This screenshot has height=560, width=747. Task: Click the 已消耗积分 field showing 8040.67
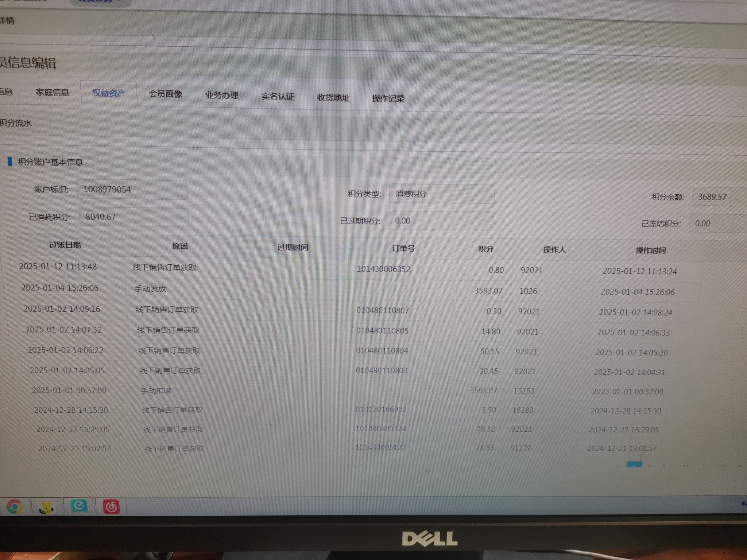[x=133, y=217]
